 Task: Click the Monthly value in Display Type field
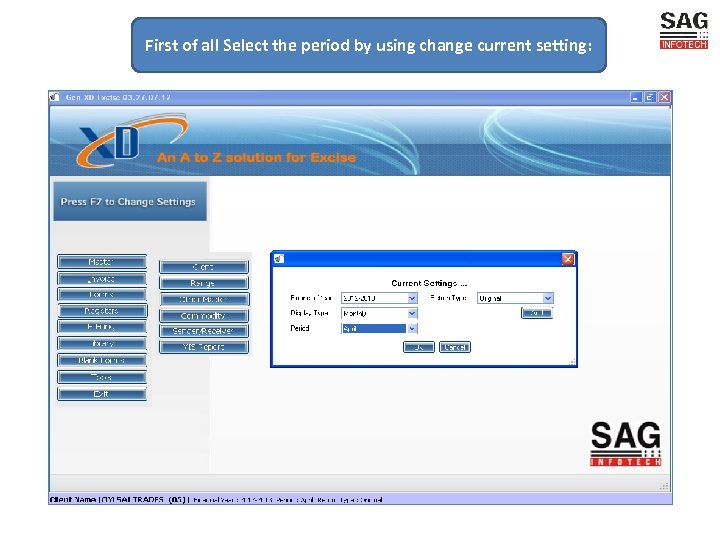[374, 313]
